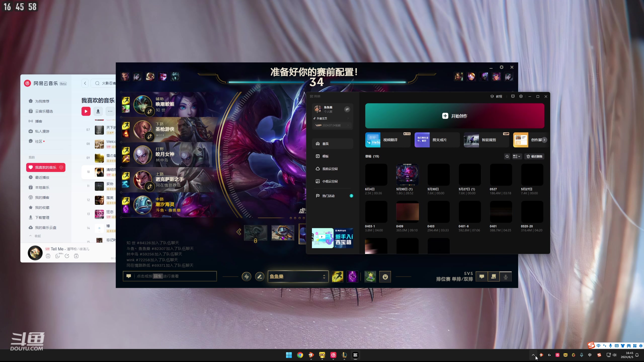The height and width of the screenshot is (362, 644).
Task: Select the purple summoner spell slot
Action: coord(352,277)
